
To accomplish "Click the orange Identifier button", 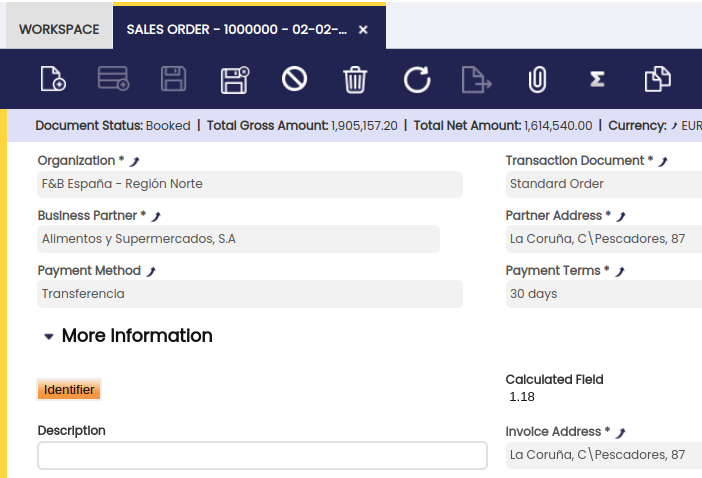I will 69,390.
